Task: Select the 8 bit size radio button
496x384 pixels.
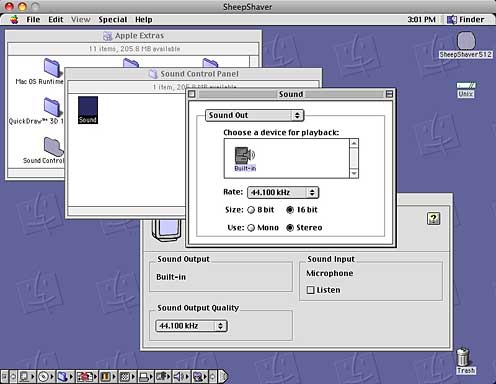Action: (x=251, y=210)
